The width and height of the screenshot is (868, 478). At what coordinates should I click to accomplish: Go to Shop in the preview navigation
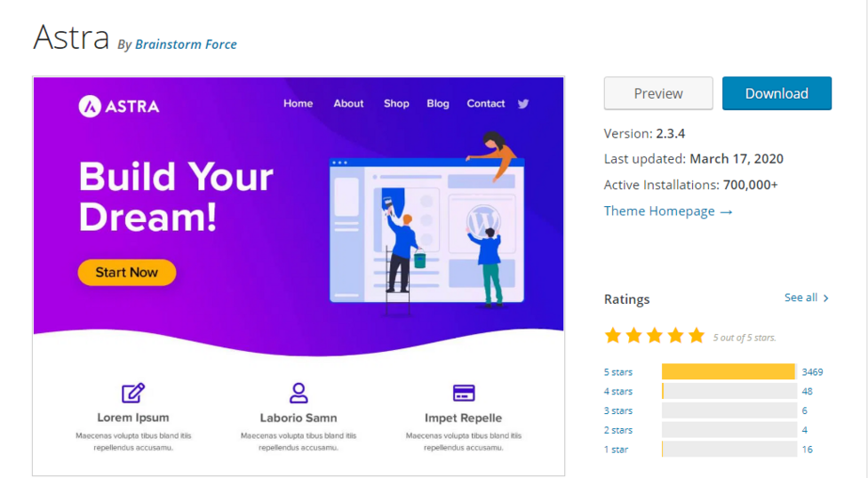(396, 104)
